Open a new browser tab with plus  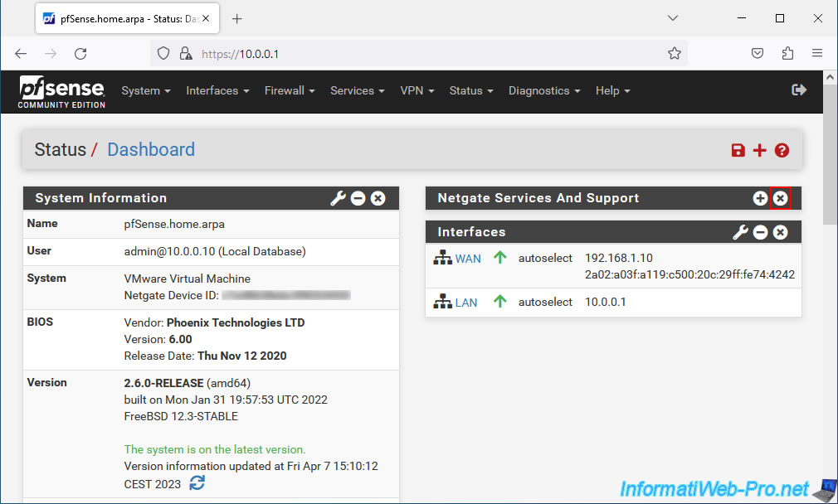[x=237, y=19]
